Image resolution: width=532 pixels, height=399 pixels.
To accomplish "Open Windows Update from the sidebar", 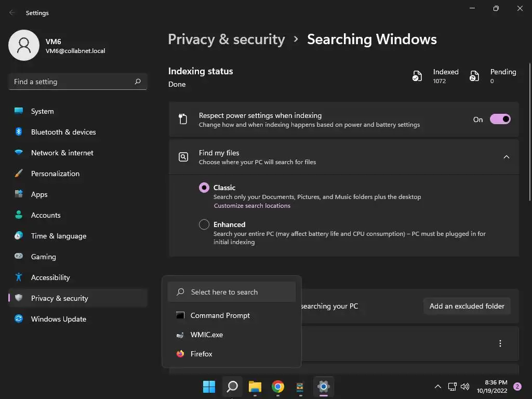I will tap(58, 319).
